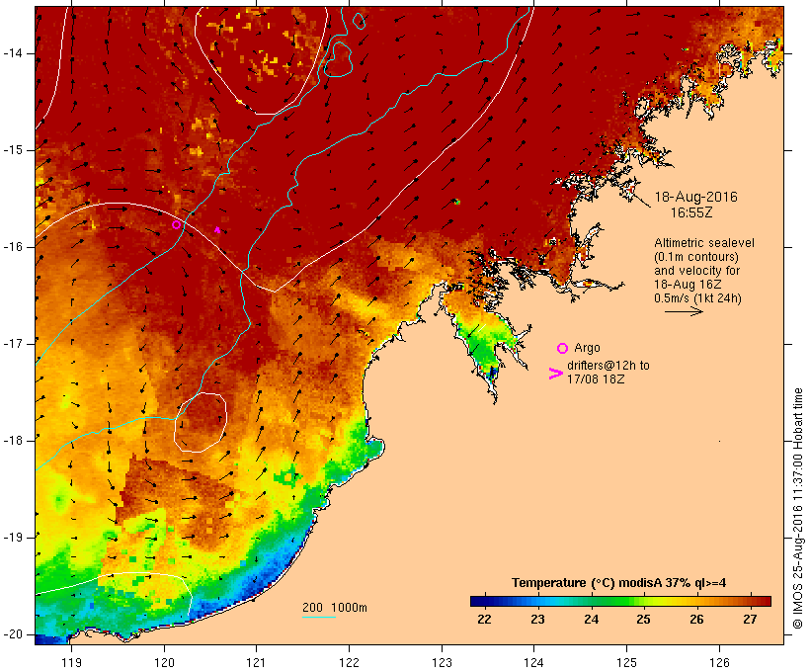Click latitude axis label -18
810x672 pixels.
click(13, 441)
